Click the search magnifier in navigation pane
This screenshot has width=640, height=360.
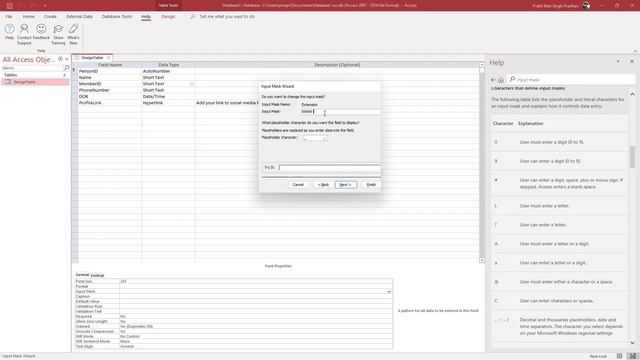tap(67, 68)
